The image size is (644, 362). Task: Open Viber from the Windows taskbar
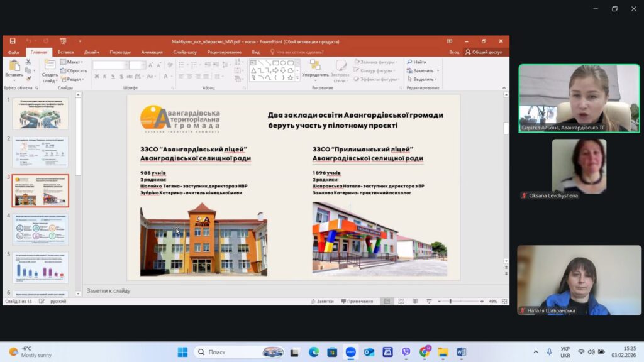coord(406,352)
